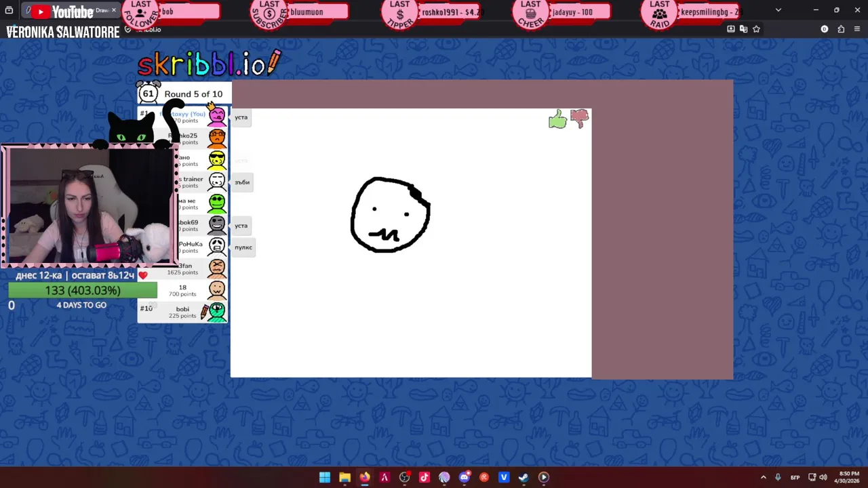Click the 'Last Raid' keepsmilingbg banner
This screenshot has width=868, height=488.
tap(692, 13)
